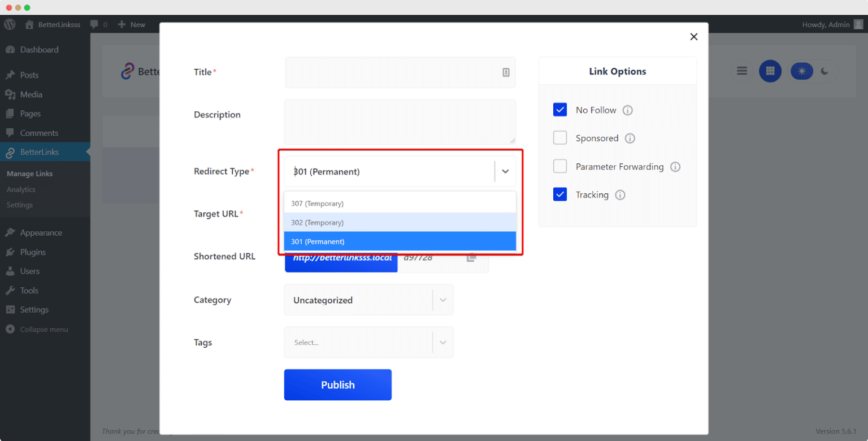The width and height of the screenshot is (868, 441).
Task: Click the WordPress logo in the admin bar
Action: (x=10, y=24)
